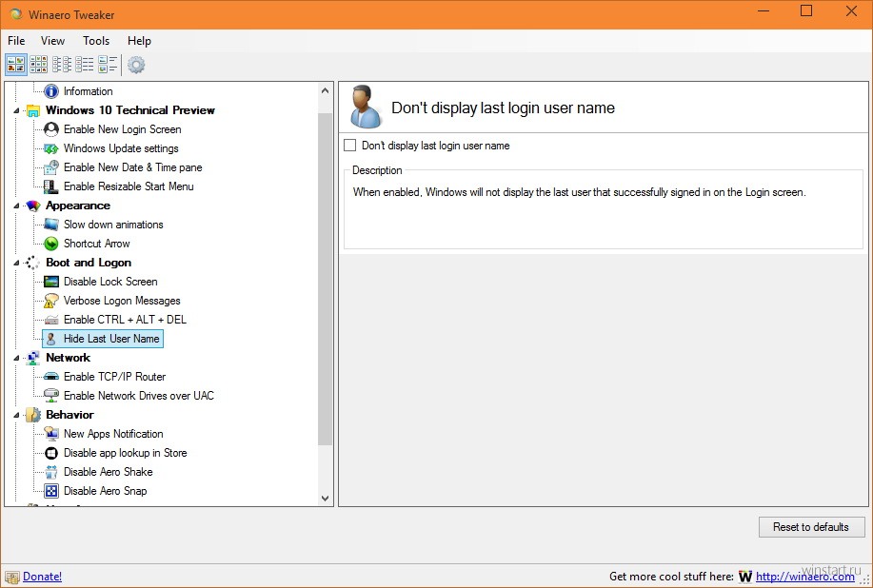Click the Donate icon in status bar
This screenshot has height=588, width=873.
point(12,577)
